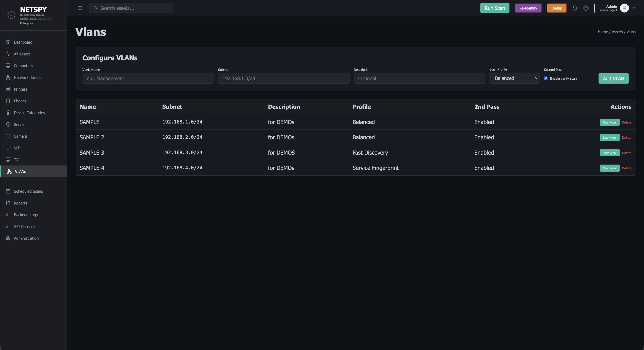Click the API Console terminal icon

click(x=8, y=226)
